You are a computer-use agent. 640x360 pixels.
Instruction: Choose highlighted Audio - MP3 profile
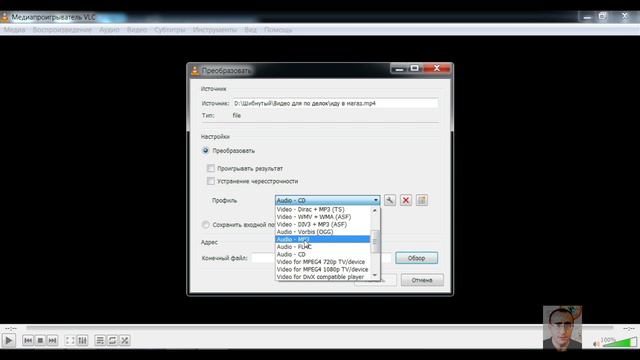coord(323,239)
